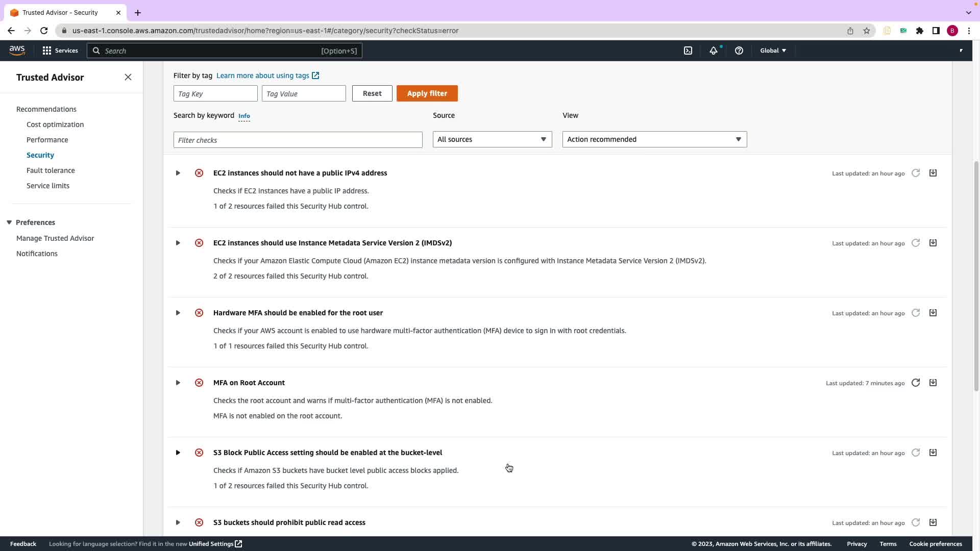
Task: Close the Trusted Advisor side panel
Action: coord(128,77)
